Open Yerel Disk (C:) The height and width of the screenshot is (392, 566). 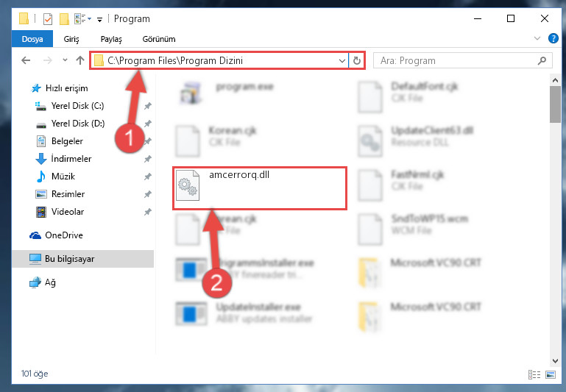pos(77,106)
